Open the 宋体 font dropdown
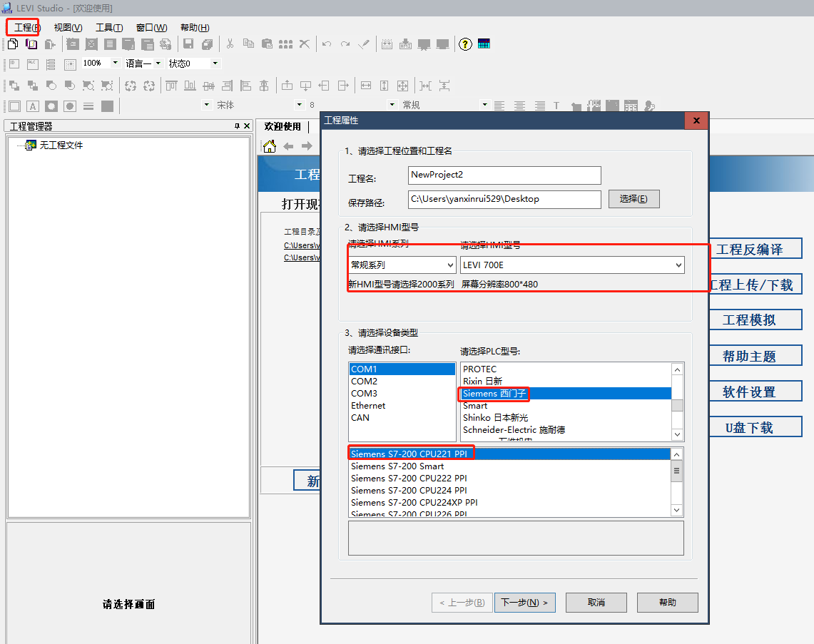 [300, 105]
